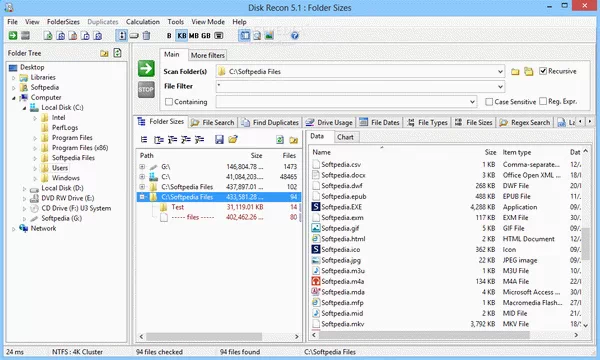
Task: Select the trash can icon in the toolbar
Action: 146,36
